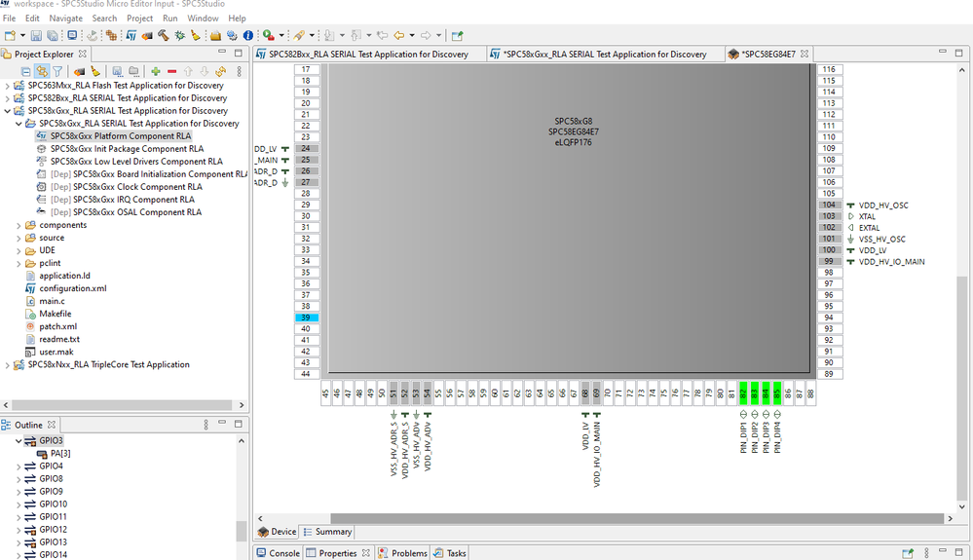This screenshot has height=560, width=973.
Task: Click the hammer Build icon
Action: click(x=164, y=36)
